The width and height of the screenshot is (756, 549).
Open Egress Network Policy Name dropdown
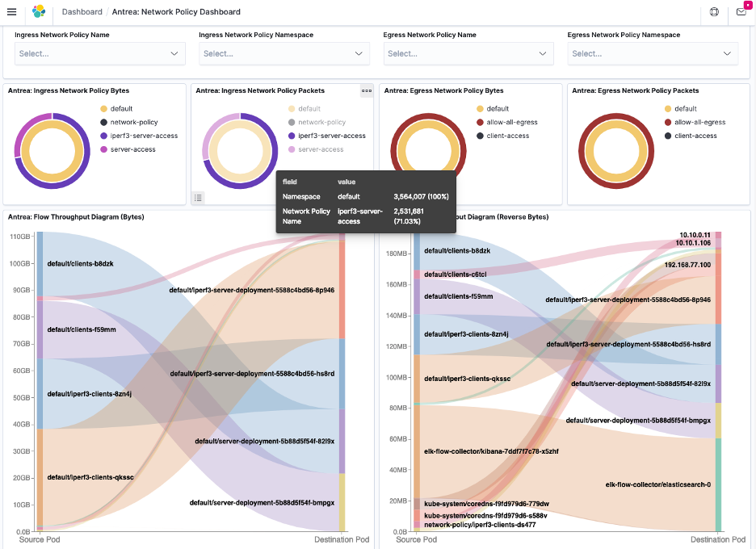[x=468, y=54]
